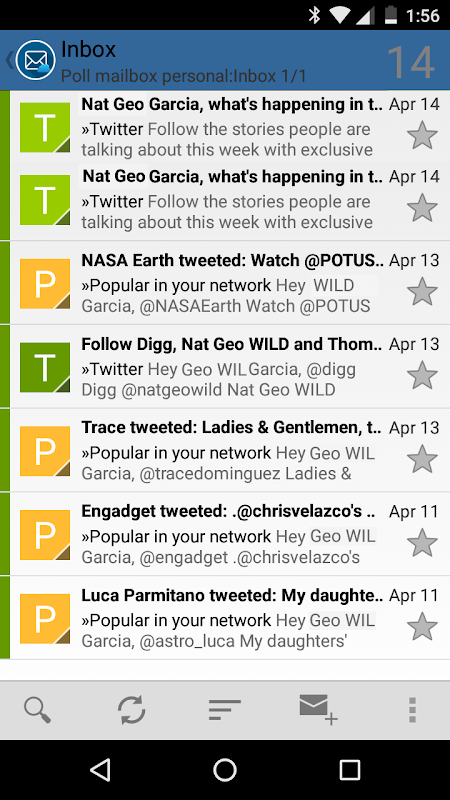This screenshot has width=450, height=800.
Task: Go back with the Android back button
Action: click(x=100, y=769)
